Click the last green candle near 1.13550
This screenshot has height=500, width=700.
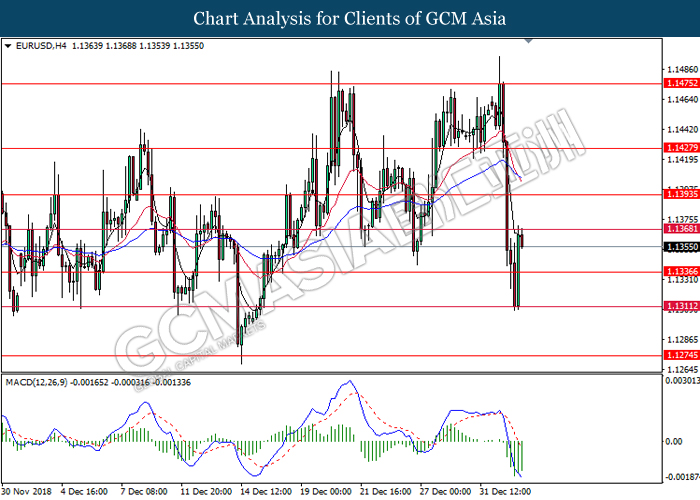pos(522,241)
